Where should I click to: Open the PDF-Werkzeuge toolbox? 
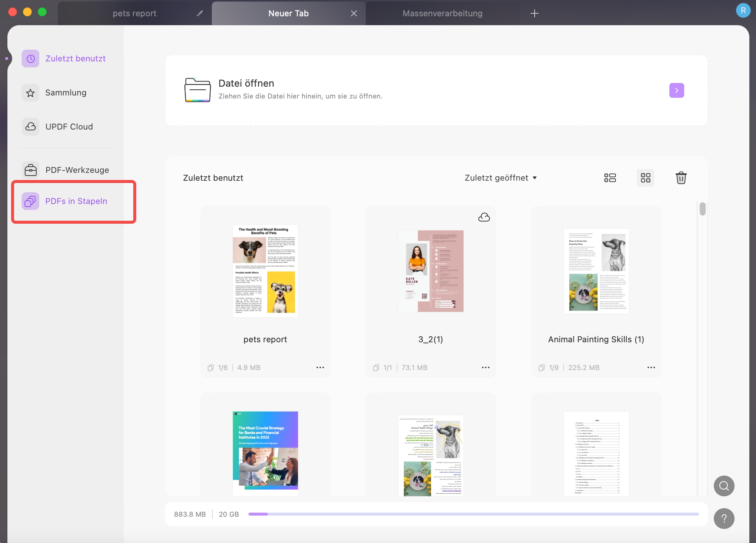pos(77,170)
